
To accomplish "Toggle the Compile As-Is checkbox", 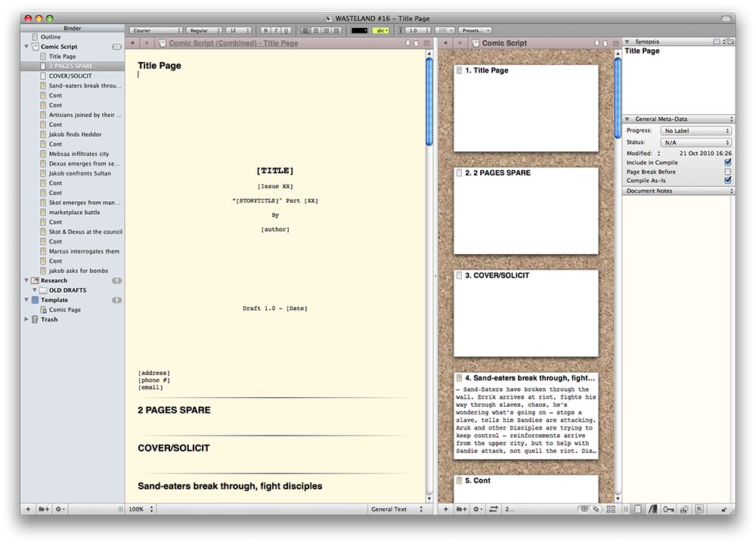I will point(728,181).
